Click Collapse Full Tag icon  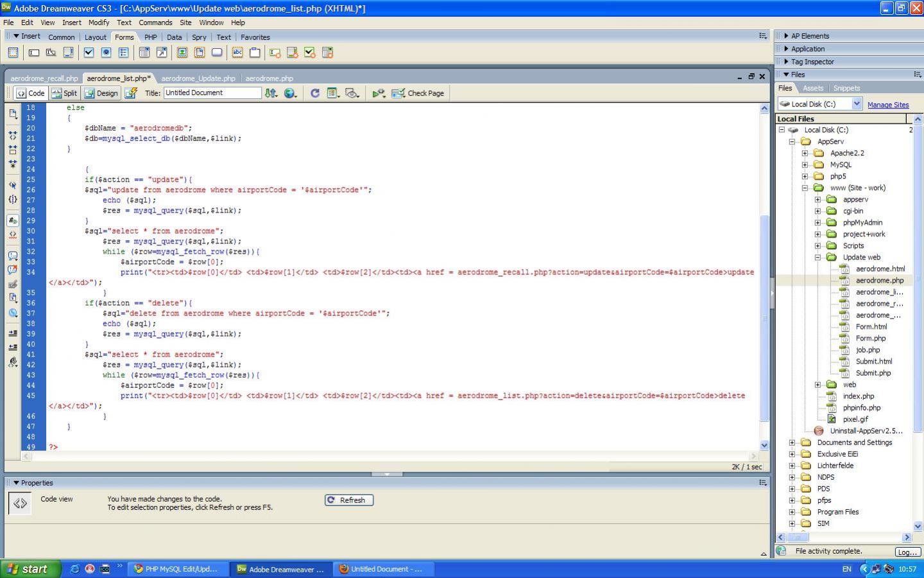click(13, 136)
